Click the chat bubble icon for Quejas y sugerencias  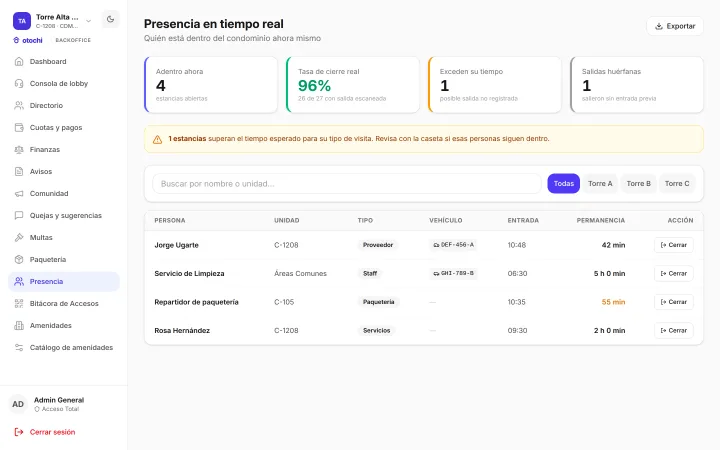click(19, 215)
